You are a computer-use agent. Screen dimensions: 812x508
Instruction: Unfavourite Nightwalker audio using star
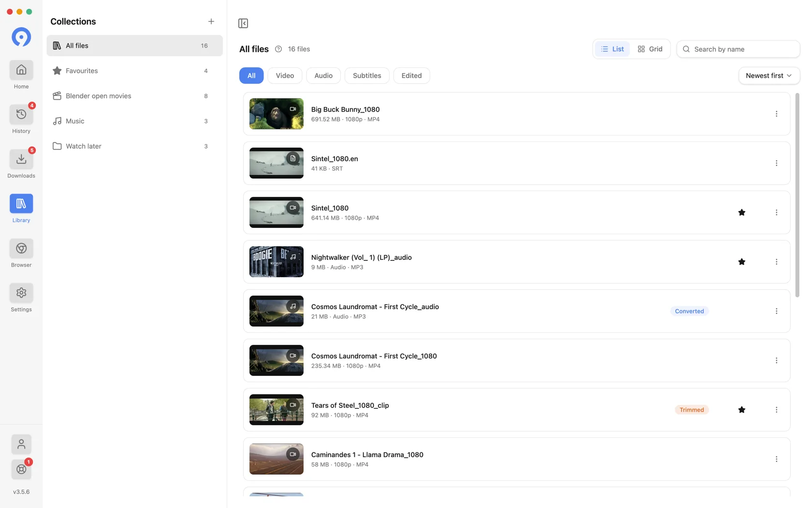pyautogui.click(x=741, y=262)
